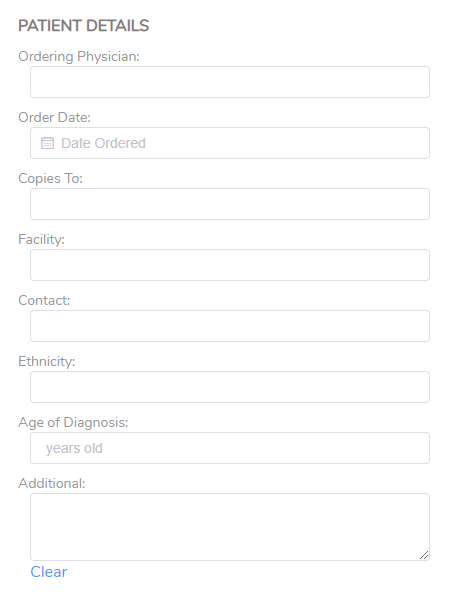Focus the Ethnicity input box

tap(230, 387)
